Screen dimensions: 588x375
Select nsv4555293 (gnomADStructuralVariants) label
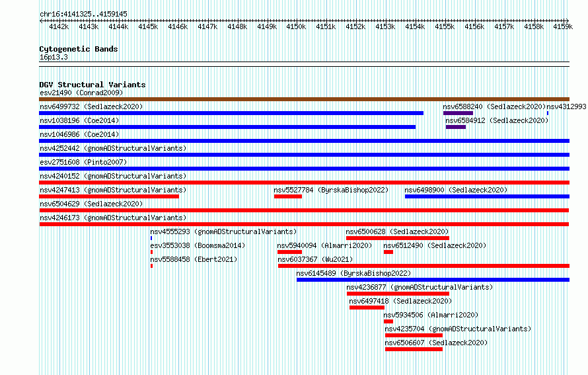tap(223, 231)
